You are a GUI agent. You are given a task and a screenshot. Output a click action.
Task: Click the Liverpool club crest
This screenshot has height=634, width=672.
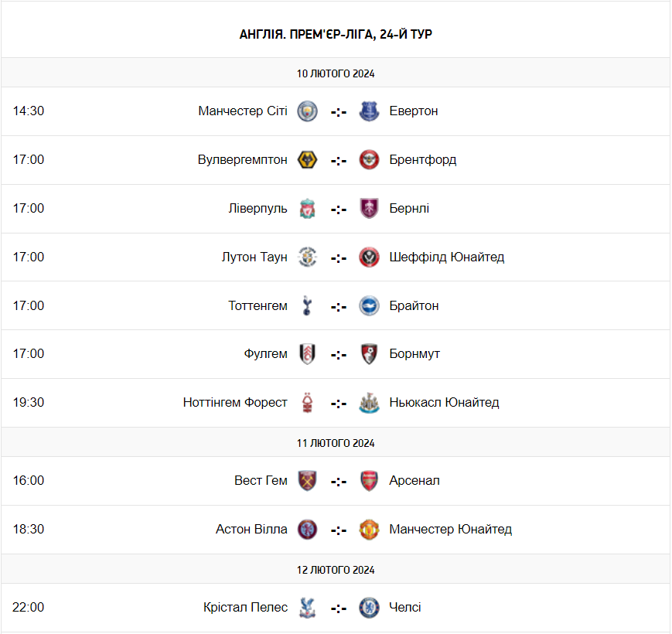coord(308,209)
